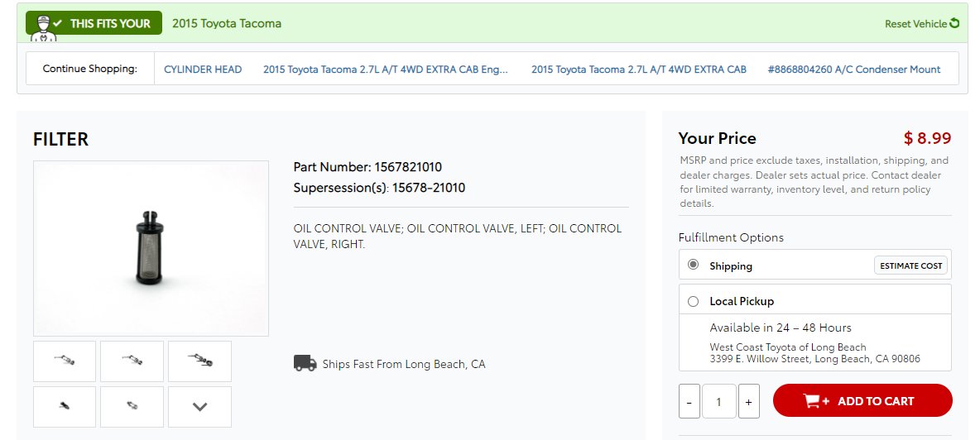Open the CYLINDER HEAD link
Viewport: 980px width, 440px height.
203,69
